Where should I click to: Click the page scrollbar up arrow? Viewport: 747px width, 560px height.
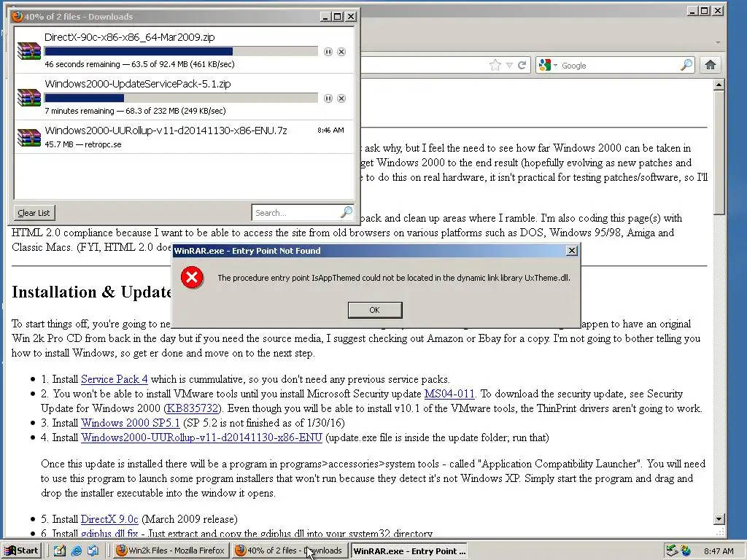(719, 85)
